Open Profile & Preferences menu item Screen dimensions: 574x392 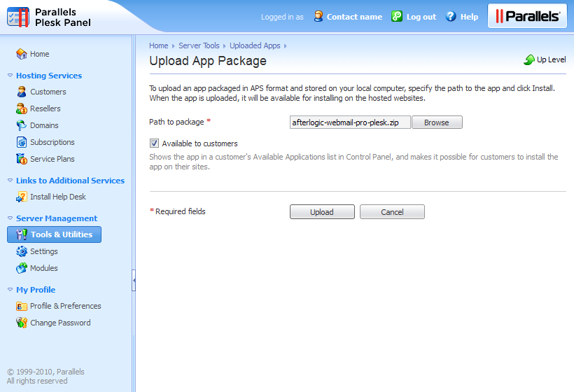point(65,306)
